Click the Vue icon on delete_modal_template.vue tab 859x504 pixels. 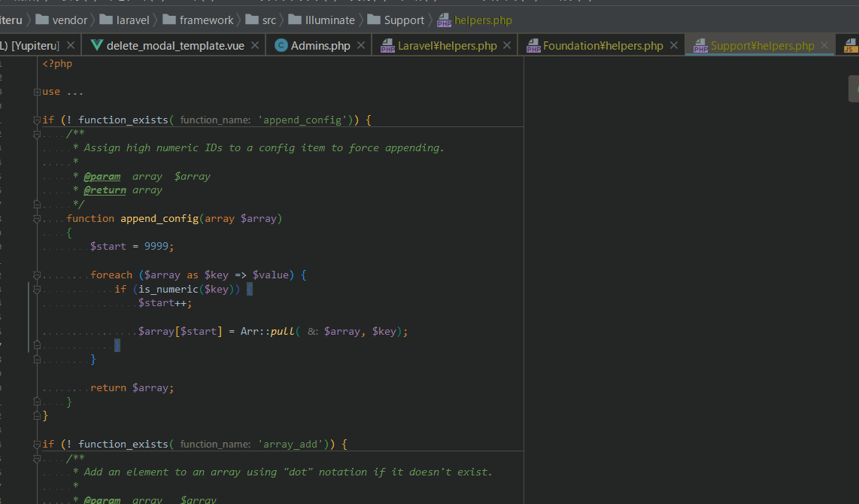pyautogui.click(x=96, y=45)
